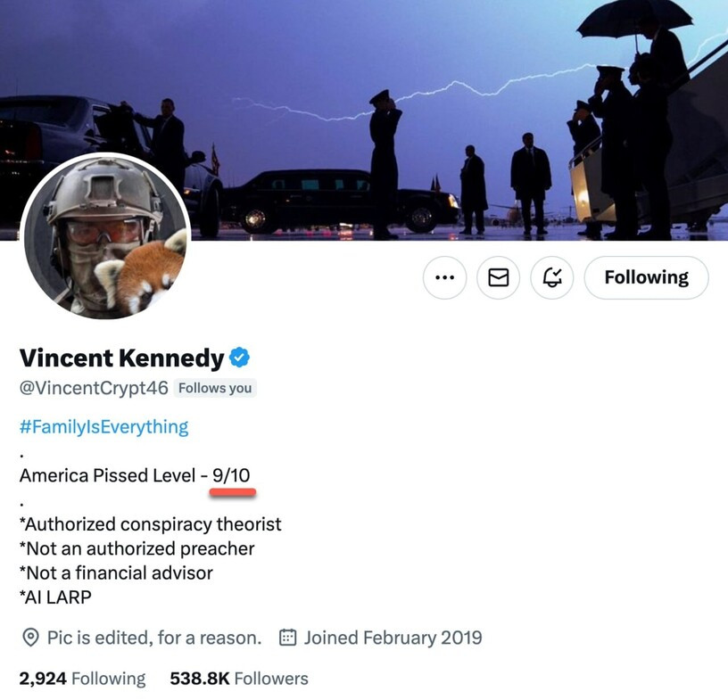Click the "*Authorized conspiracy theorist" bio line

[150, 524]
